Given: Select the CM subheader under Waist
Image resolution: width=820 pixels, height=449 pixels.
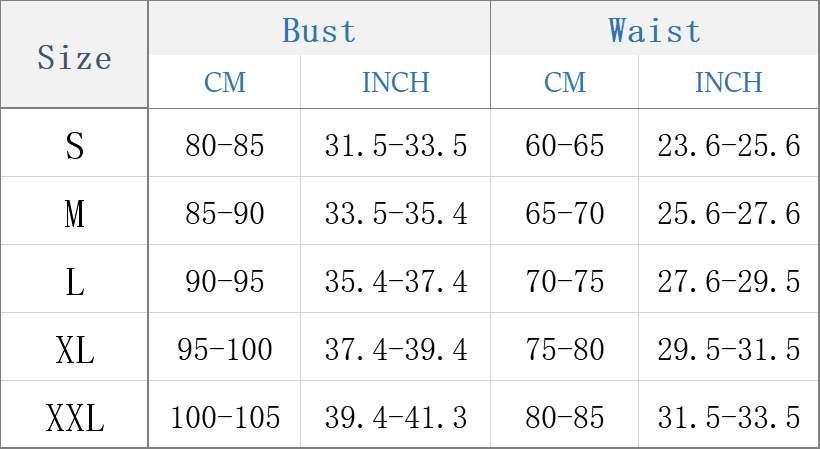Looking at the screenshot, I should click(564, 82).
